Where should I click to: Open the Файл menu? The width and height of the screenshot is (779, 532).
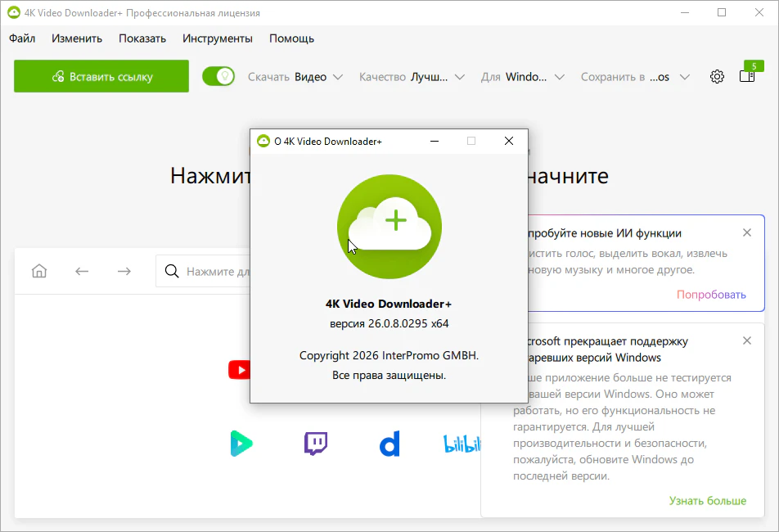[22, 38]
